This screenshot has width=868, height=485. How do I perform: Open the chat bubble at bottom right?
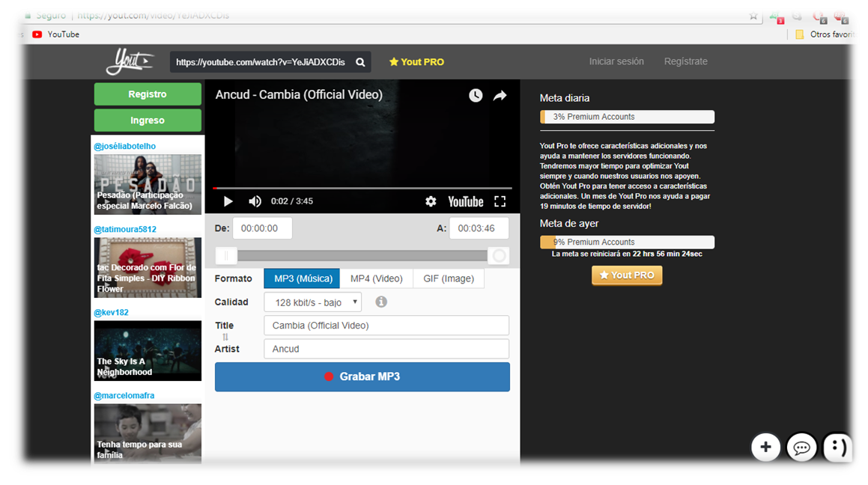click(801, 447)
